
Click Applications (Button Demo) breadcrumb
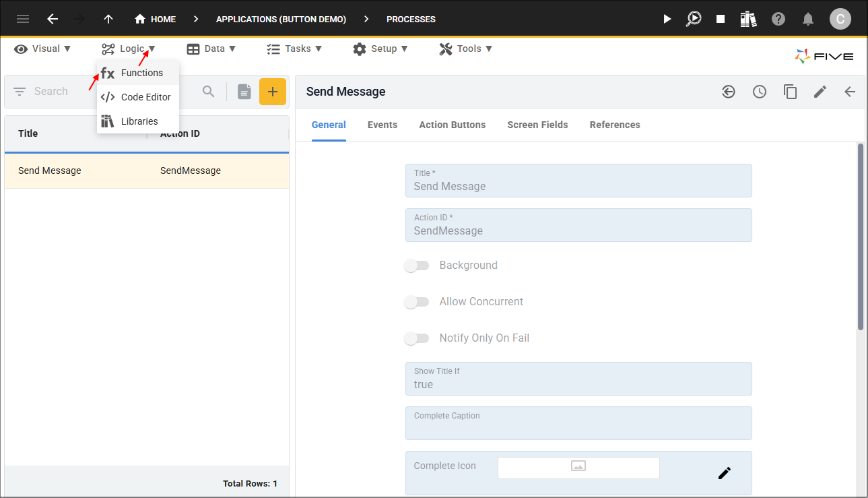click(281, 19)
